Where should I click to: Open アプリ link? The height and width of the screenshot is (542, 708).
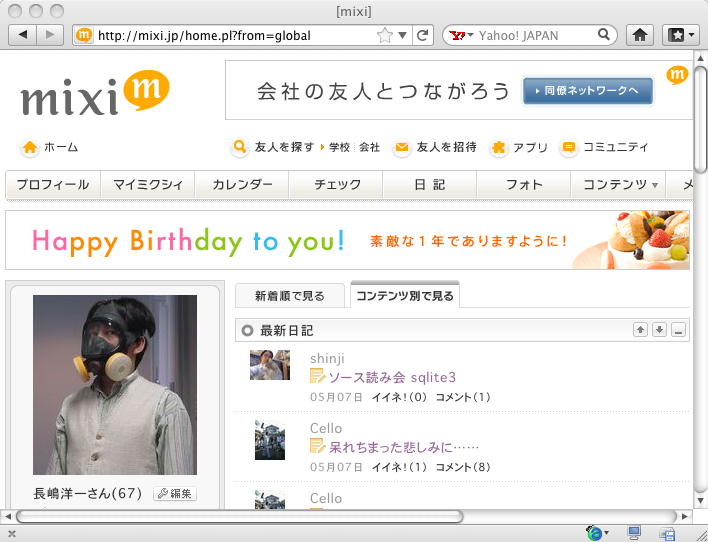click(x=530, y=147)
